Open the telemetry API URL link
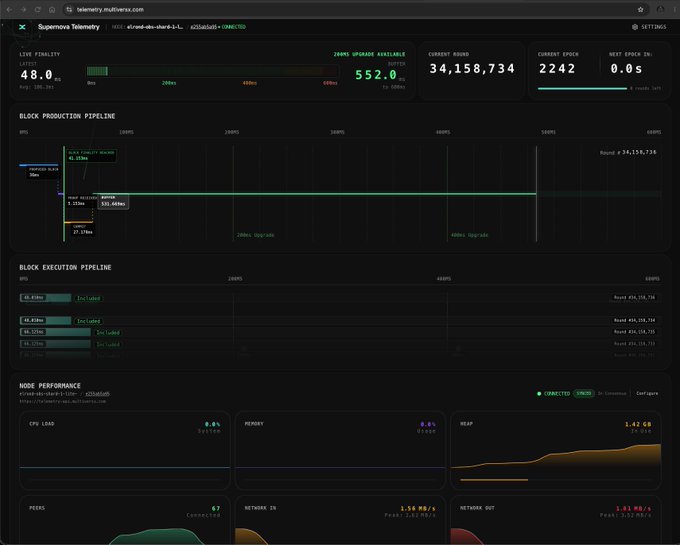The width and height of the screenshot is (680, 545). pyautogui.click(x=62, y=401)
